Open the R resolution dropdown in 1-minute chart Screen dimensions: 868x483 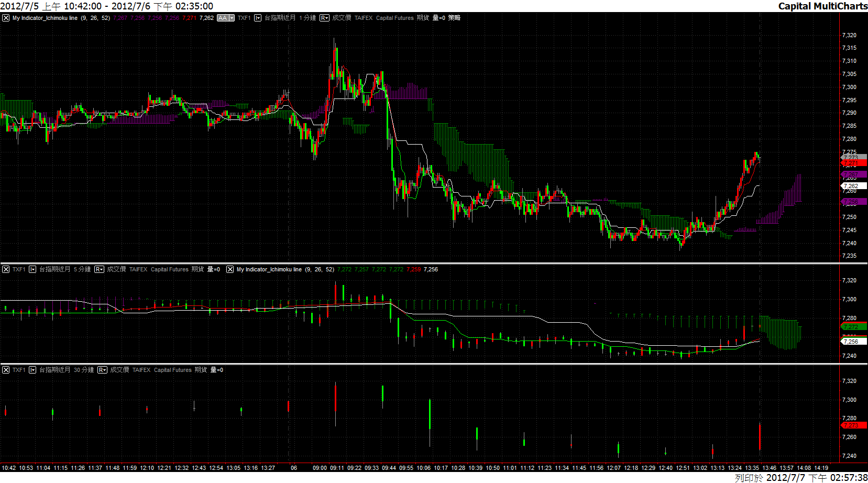(324, 18)
